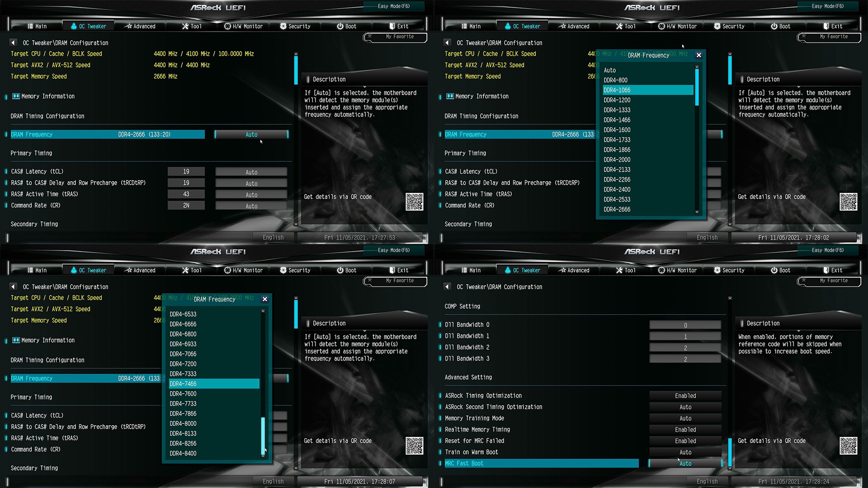Click Memory Information icon on the screen without popup
The height and width of the screenshot is (488, 868).
pos(16,96)
